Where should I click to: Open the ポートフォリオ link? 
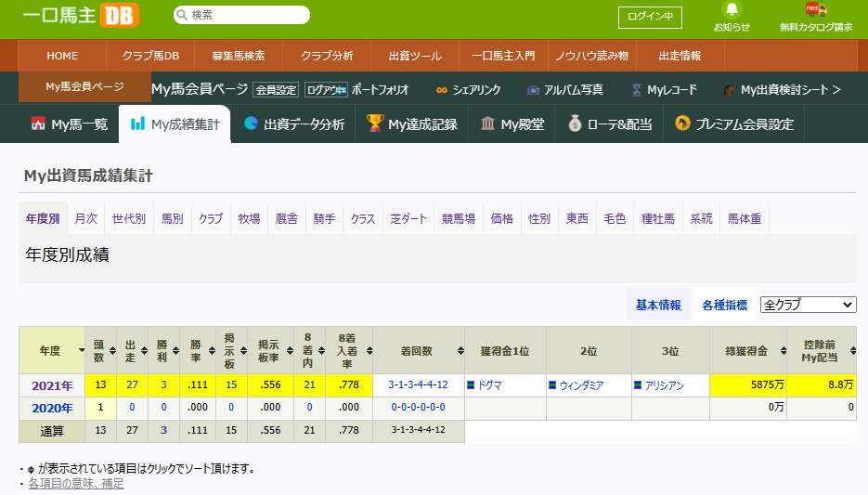click(x=380, y=90)
